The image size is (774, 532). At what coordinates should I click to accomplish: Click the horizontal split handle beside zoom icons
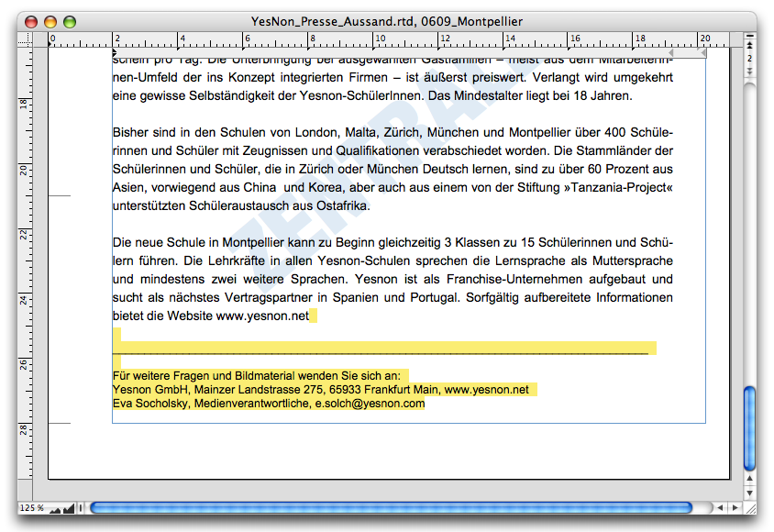[82, 507]
